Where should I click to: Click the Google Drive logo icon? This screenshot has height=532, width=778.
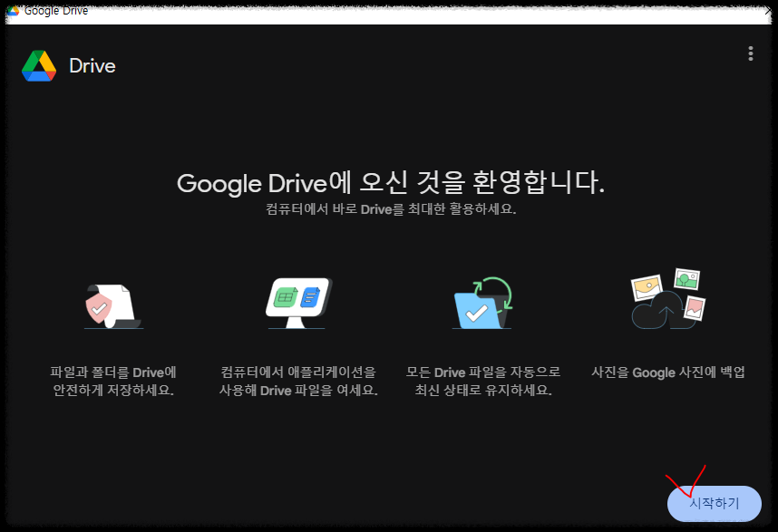click(x=39, y=66)
